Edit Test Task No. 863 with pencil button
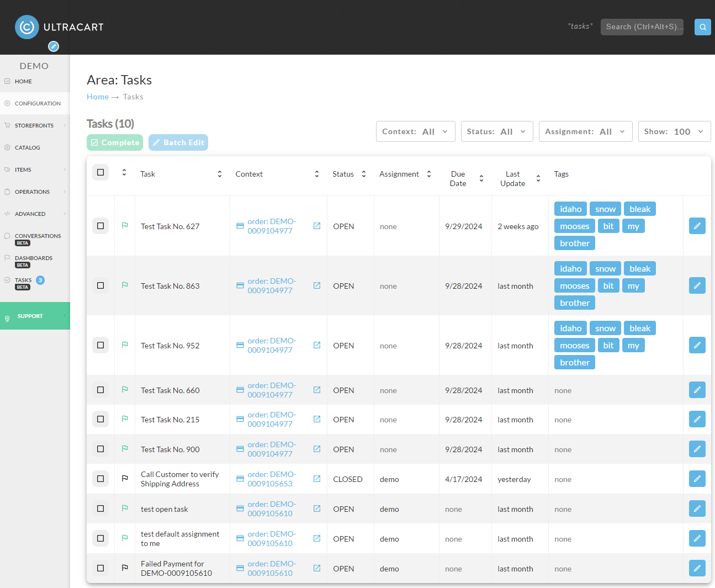715x588 pixels. [x=697, y=285]
